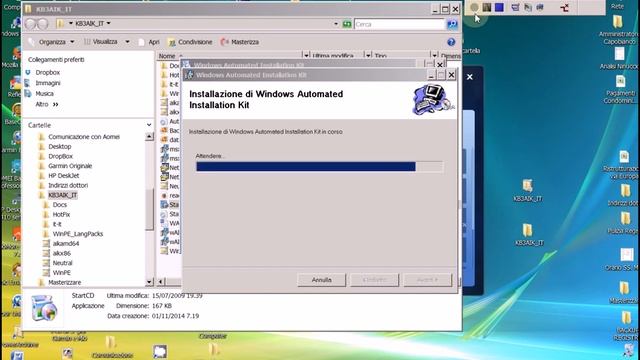This screenshot has height=360, width=640.
Task: Select WinPE_LangPacks subfolder in tree
Action: click(x=78, y=234)
